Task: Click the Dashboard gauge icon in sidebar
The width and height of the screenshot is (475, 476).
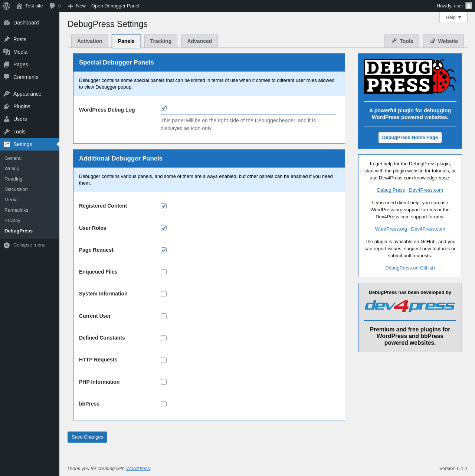Action: 7,23
